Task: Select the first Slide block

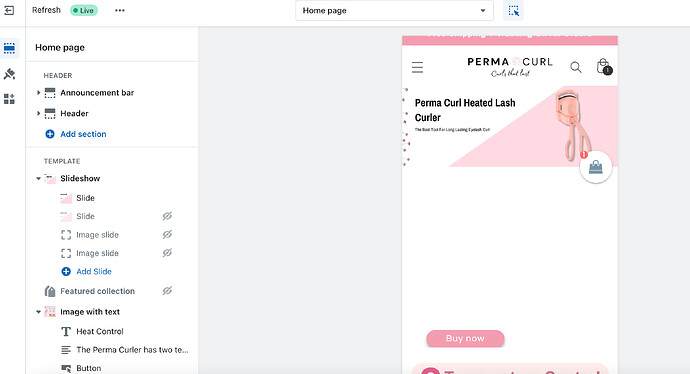Action: pos(85,198)
